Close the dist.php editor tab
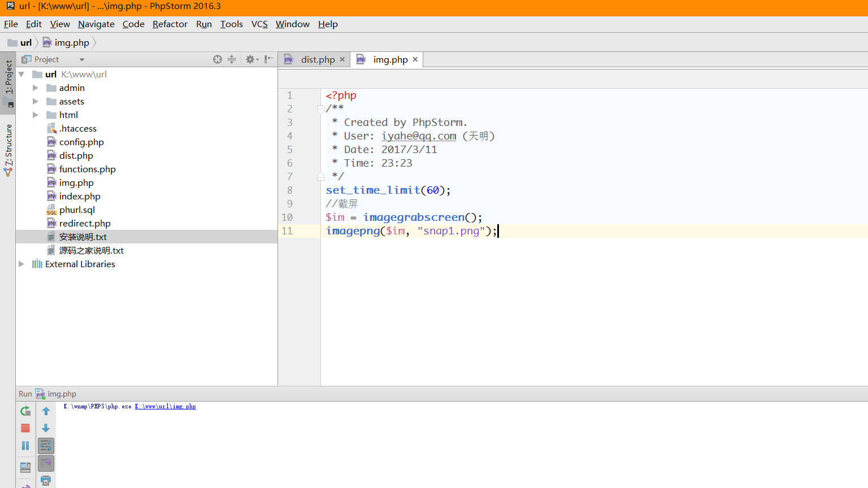868x488 pixels. (342, 59)
